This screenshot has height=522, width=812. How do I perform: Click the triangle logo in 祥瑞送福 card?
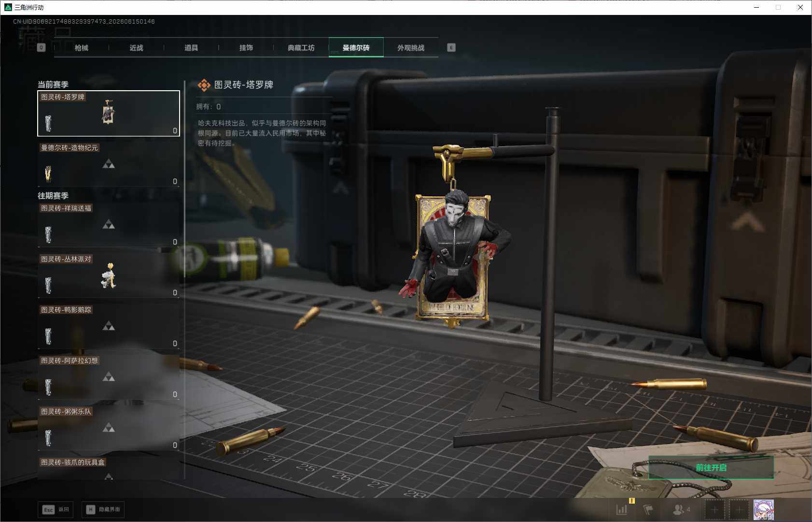point(109,224)
